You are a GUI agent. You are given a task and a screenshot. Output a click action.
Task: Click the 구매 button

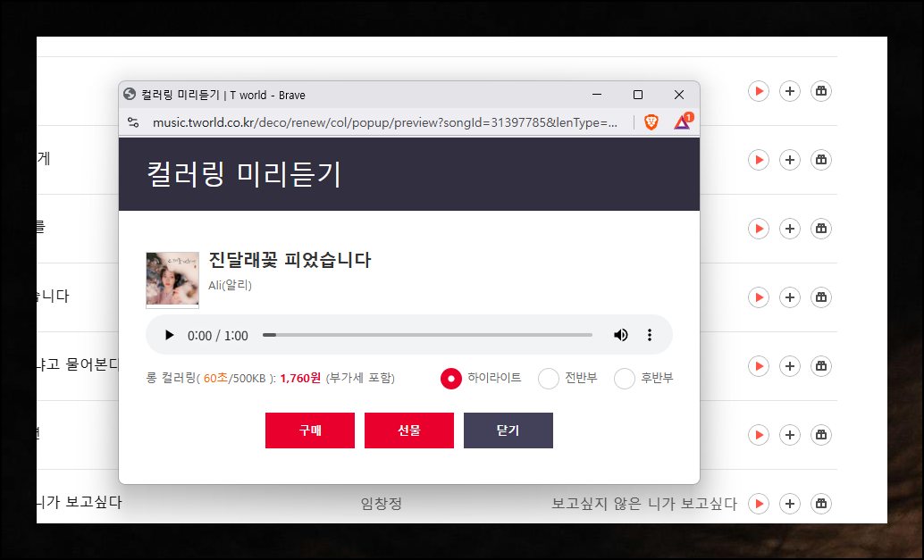pyautogui.click(x=310, y=430)
